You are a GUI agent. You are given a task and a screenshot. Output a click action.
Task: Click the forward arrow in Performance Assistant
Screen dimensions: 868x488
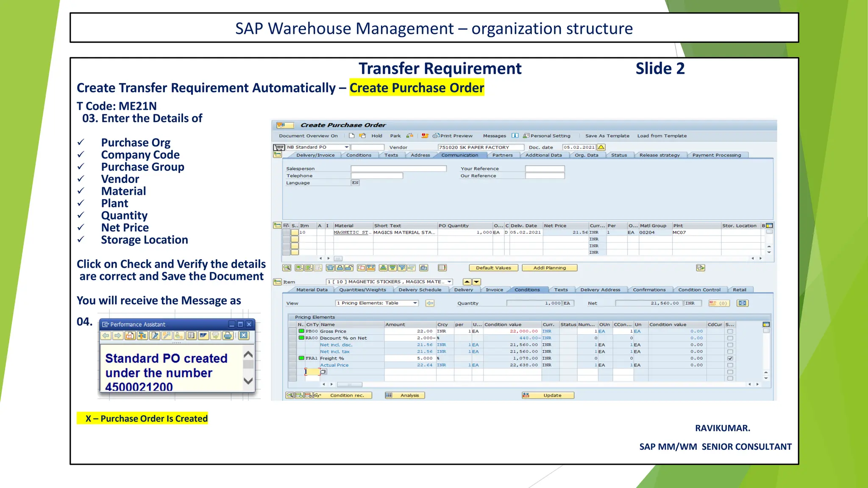(118, 335)
